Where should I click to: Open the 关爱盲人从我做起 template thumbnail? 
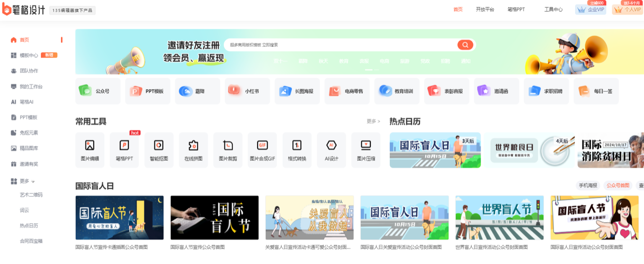tap(309, 218)
